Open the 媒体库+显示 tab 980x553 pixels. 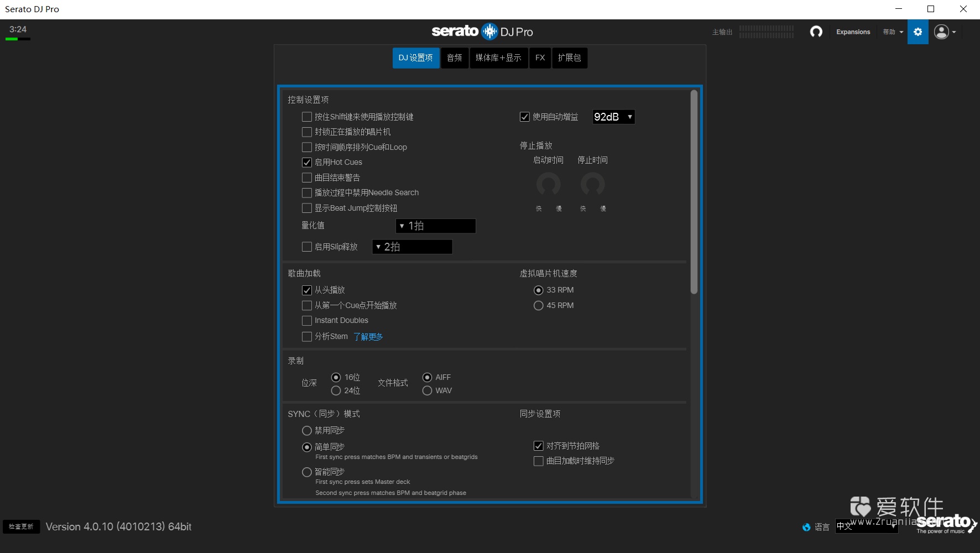[498, 58]
